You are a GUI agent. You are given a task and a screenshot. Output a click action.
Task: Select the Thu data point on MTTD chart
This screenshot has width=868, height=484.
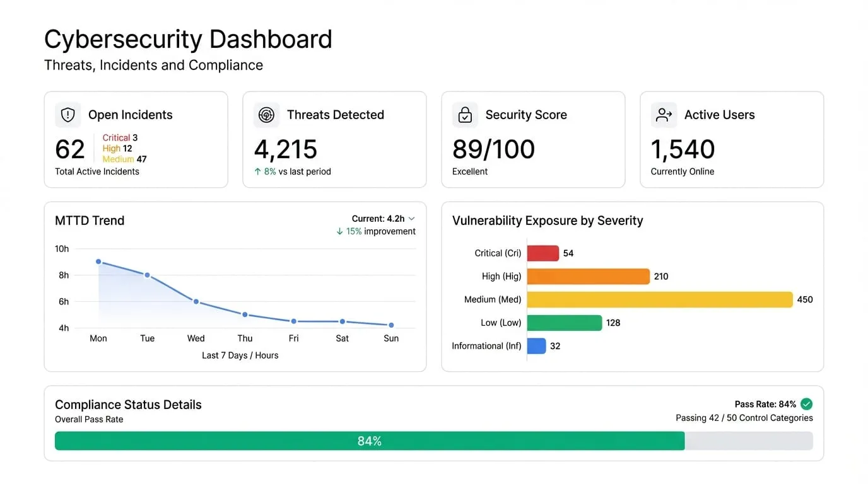tap(245, 314)
